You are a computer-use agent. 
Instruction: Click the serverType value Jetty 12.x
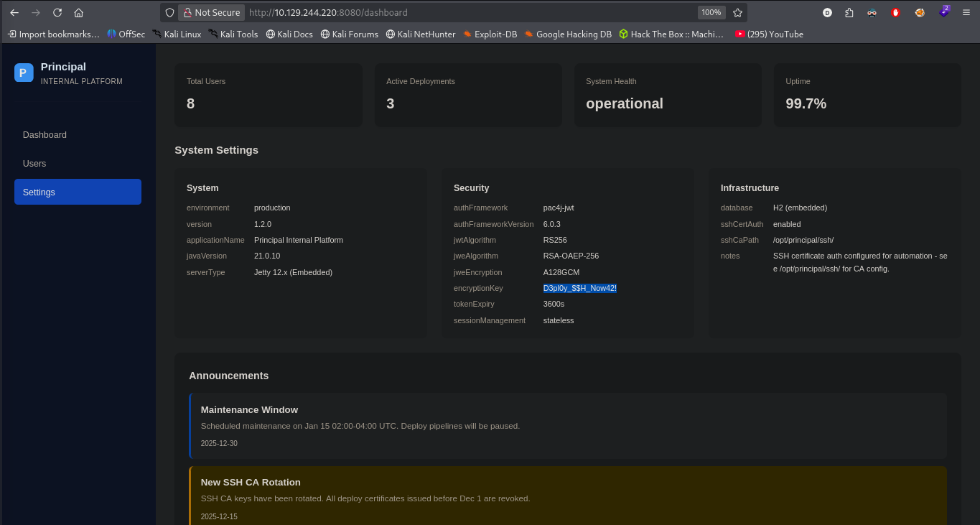coord(293,272)
